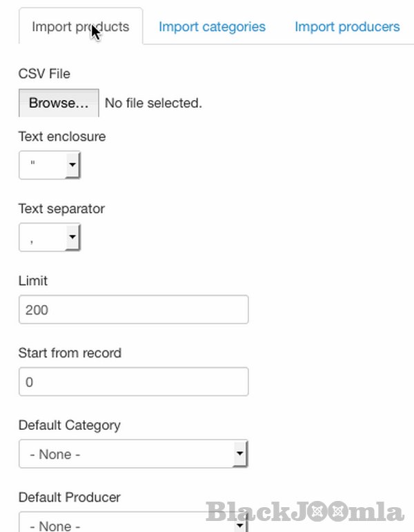Switch to the Import products tab
Screen dimensions: 414x532
(80, 27)
